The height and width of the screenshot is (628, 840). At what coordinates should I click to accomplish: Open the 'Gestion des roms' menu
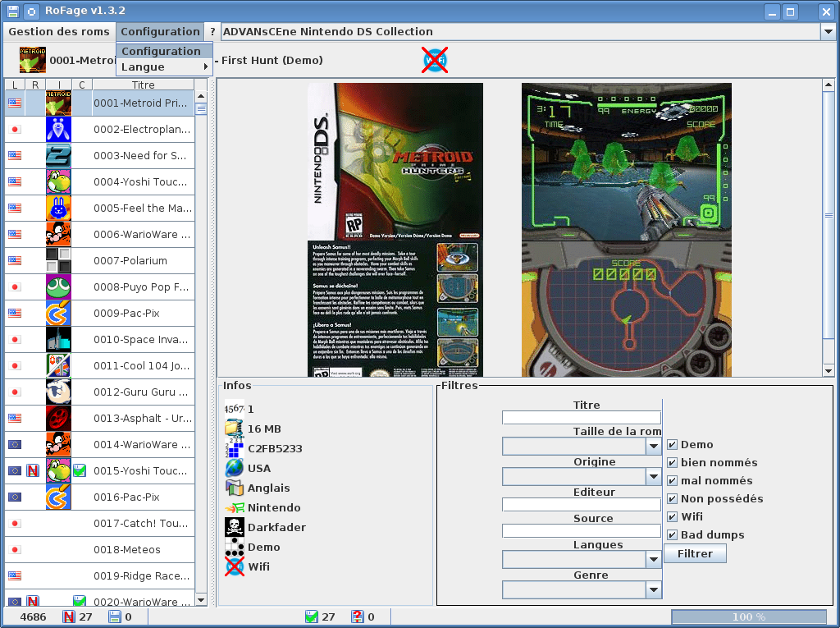click(59, 32)
